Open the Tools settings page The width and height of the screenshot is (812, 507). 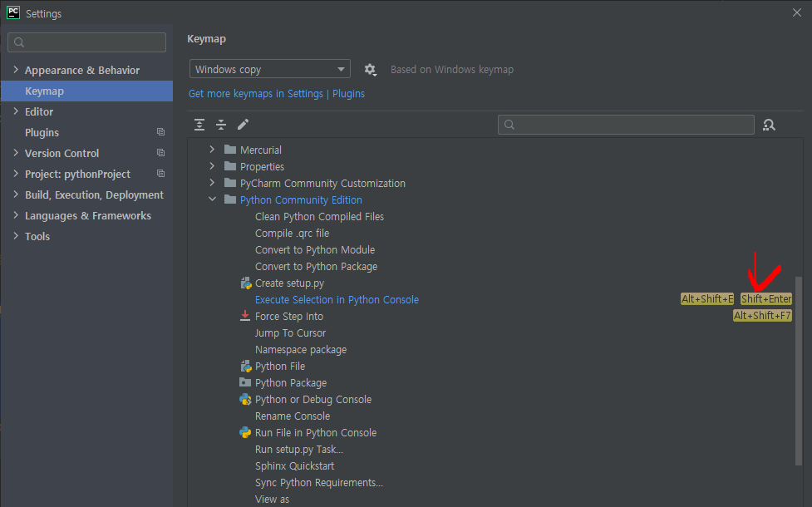[x=37, y=236]
